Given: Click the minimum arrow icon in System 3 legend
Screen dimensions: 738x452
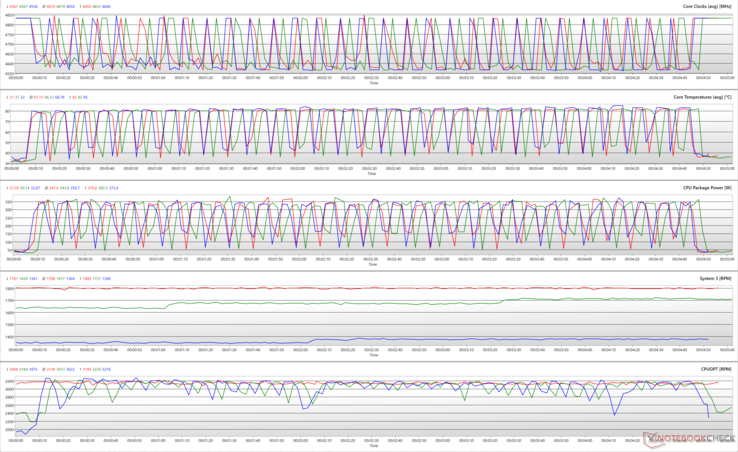Looking at the screenshot, I should point(8,278).
